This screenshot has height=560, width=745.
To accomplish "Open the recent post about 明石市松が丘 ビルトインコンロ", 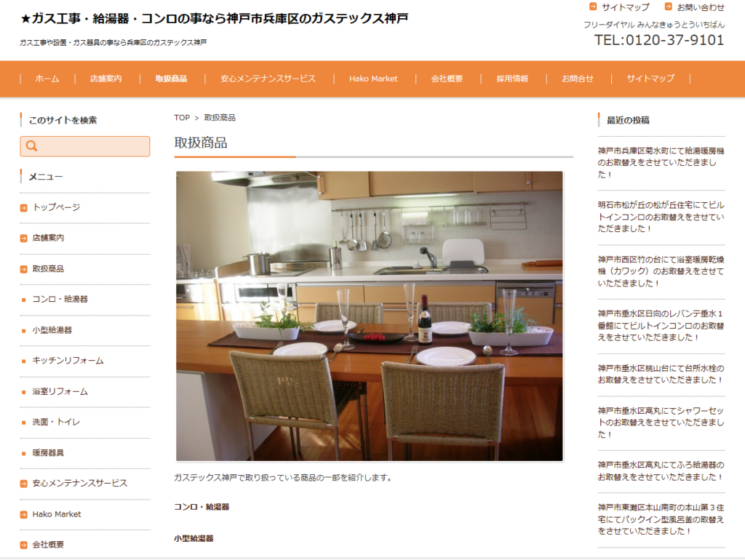I will pos(661,217).
